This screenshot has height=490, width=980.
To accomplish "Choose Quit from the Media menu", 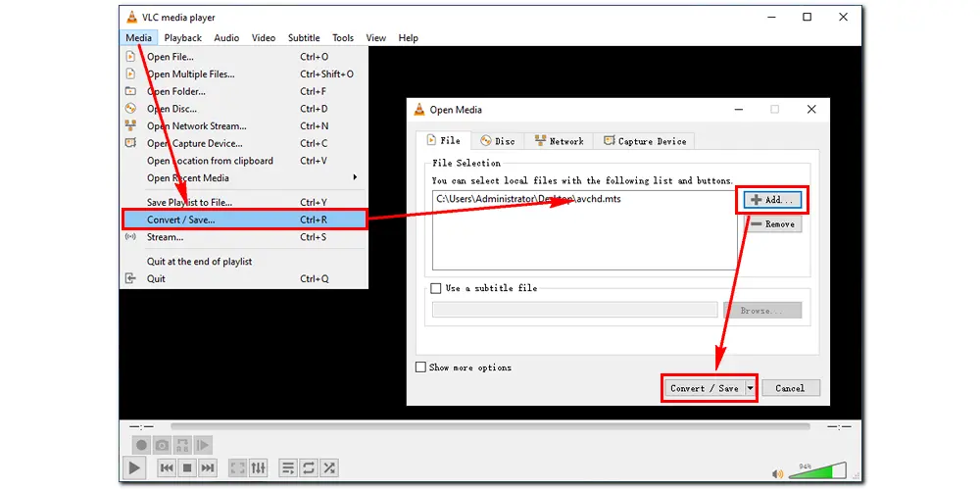I will (244, 278).
